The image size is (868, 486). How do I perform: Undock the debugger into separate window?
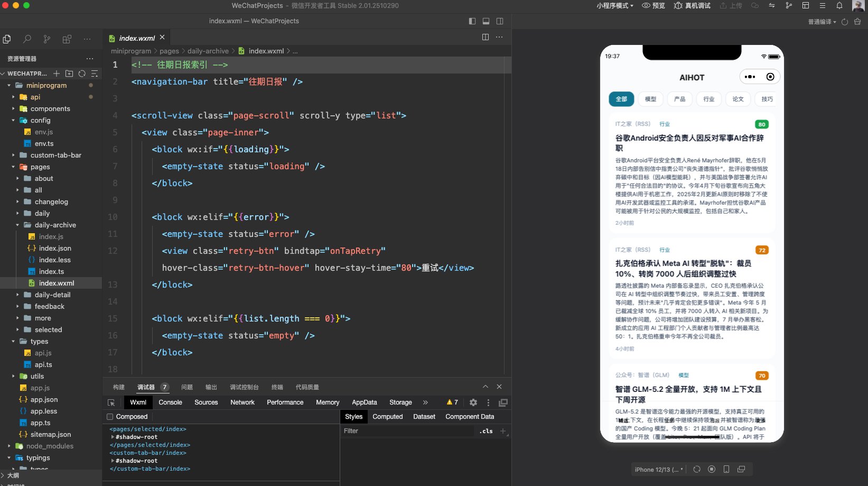point(503,402)
